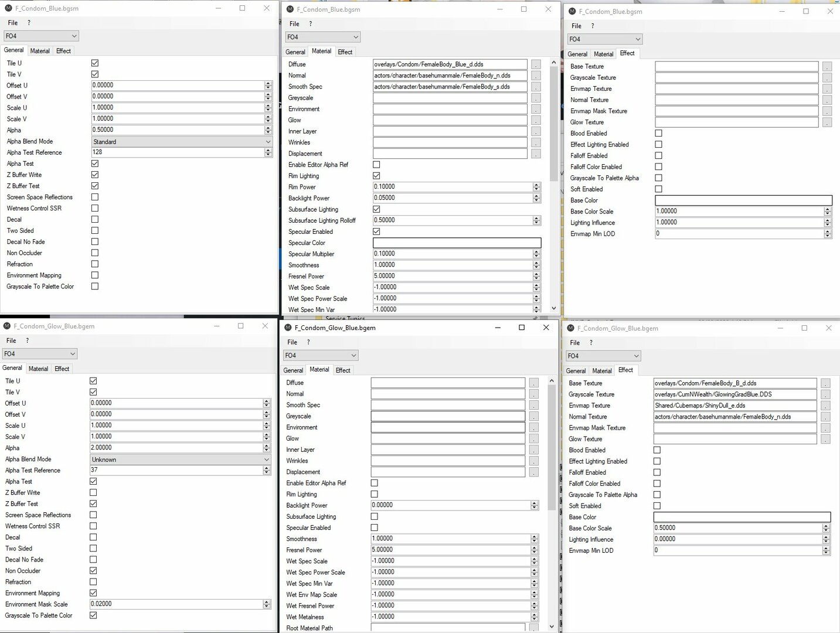
Task: Browse for Wrinkles texture in bgem Material window
Action: click(534, 461)
